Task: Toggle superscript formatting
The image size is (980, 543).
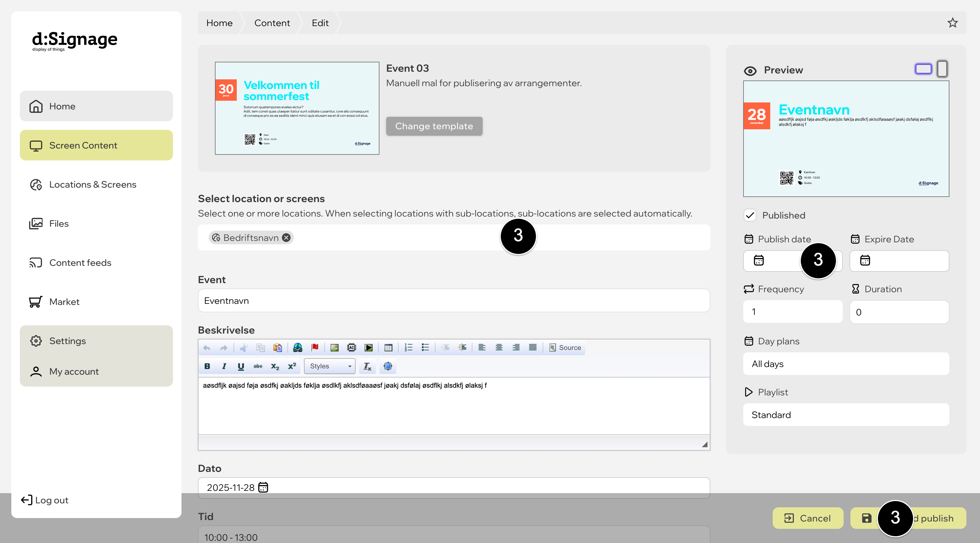Action: [292, 366]
